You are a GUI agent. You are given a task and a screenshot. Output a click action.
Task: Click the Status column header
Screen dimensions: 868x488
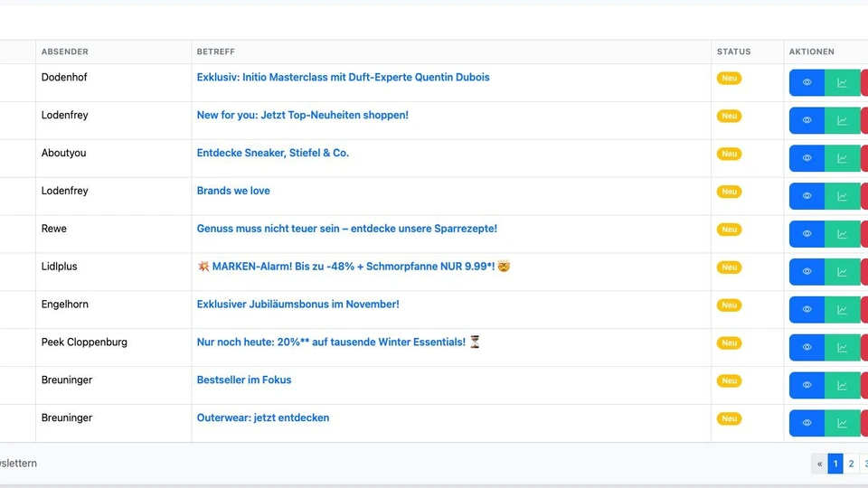tap(733, 52)
